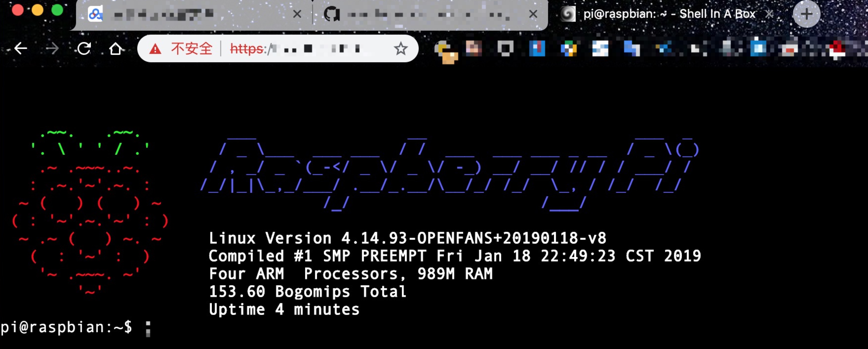Click the green-blue-yellow checkered extension icon

point(569,48)
